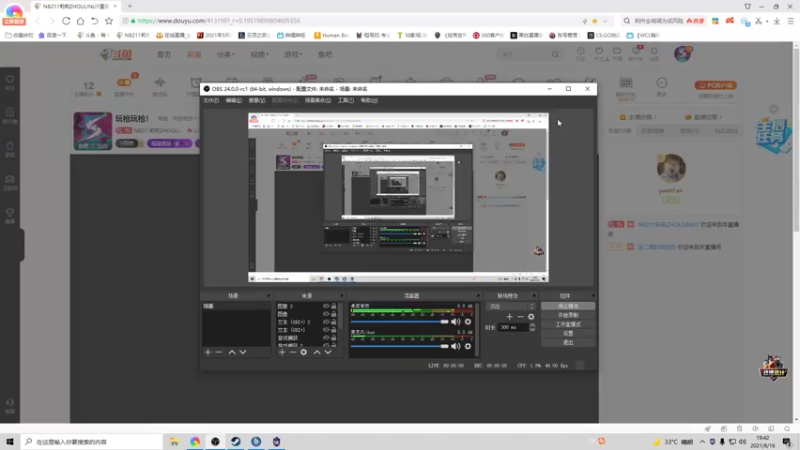800x450 pixels.
Task: Click the Douyu search magnifier icon
Action: (555, 54)
